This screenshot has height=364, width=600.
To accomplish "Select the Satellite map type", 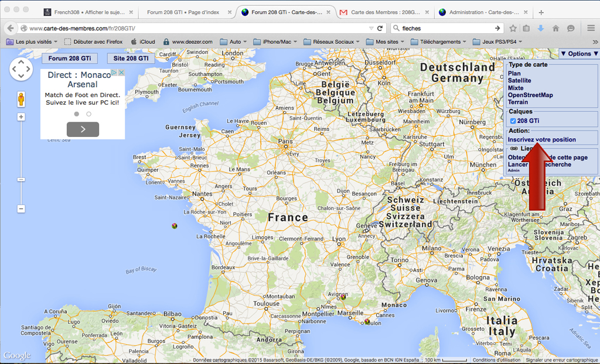I will [519, 81].
